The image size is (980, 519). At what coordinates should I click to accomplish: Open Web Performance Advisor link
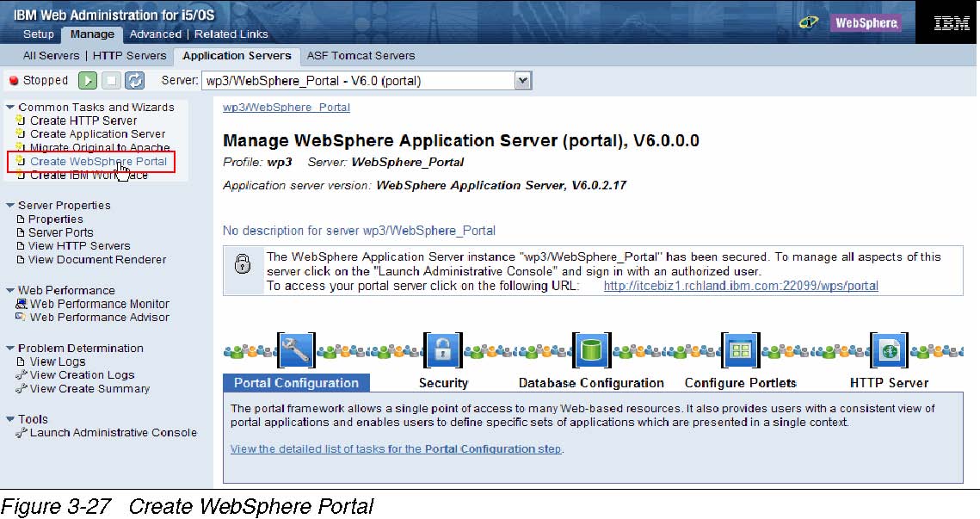tap(100, 317)
